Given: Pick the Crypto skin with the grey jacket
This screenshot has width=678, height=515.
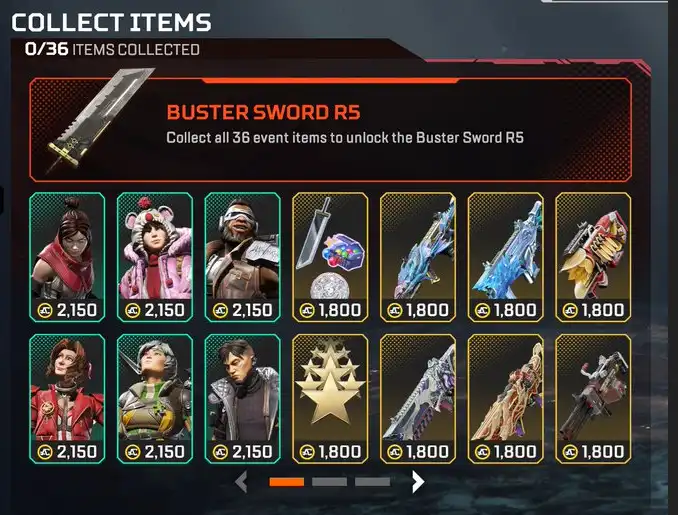Looking at the screenshot, I should coord(243,399).
